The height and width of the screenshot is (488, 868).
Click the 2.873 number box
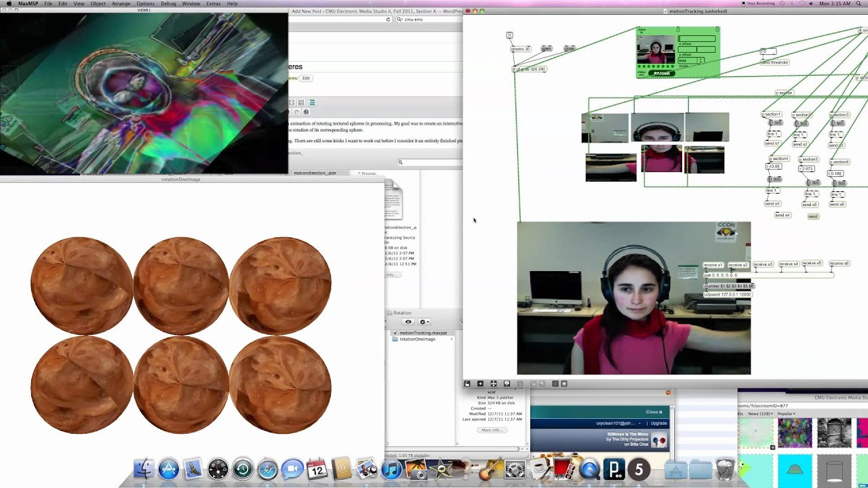pyautogui.click(x=807, y=169)
